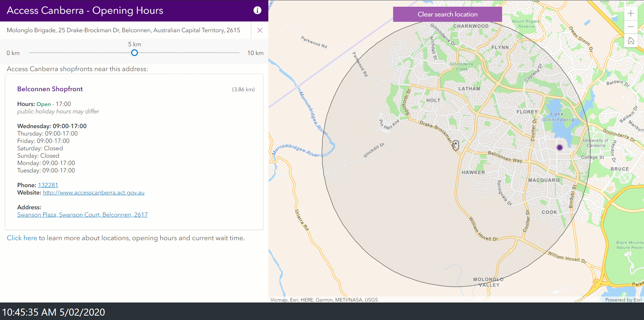Screen dimensions: 644x320
Task: Click the HOLT suburb label on map
Action: click(433, 100)
